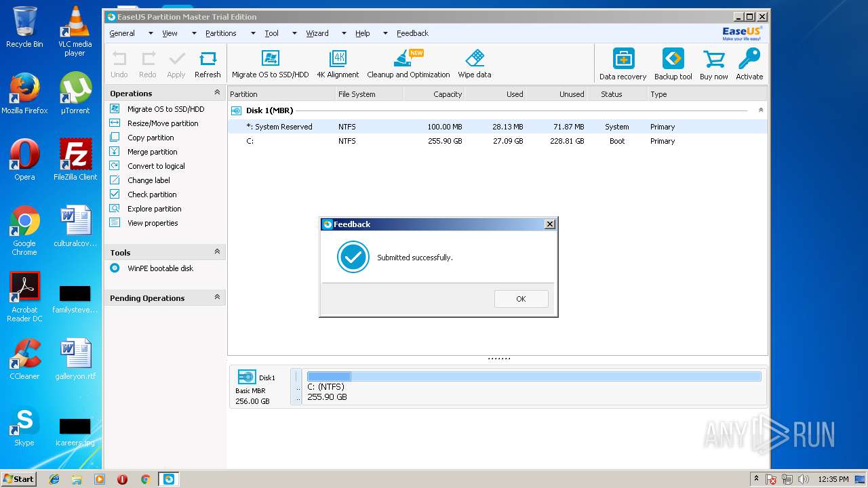Collapse the Tools panel
This screenshot has width=868, height=488.
[217, 252]
